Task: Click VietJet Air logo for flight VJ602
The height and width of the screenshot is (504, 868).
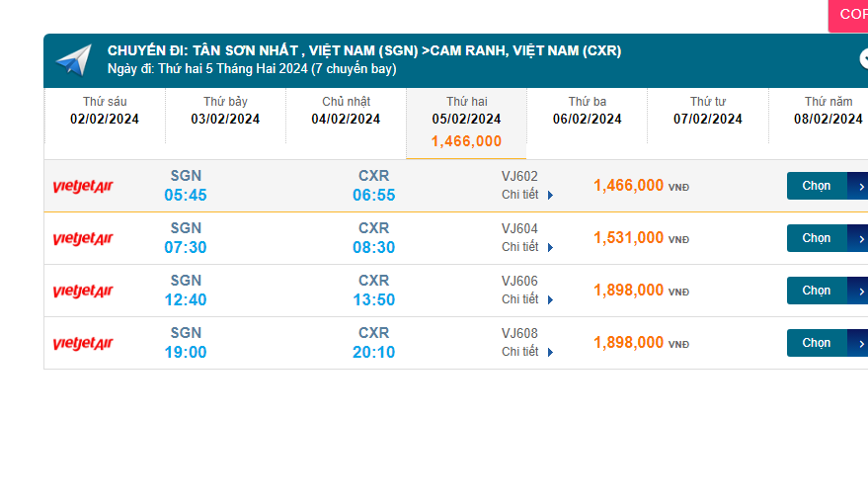Action: pyautogui.click(x=83, y=187)
